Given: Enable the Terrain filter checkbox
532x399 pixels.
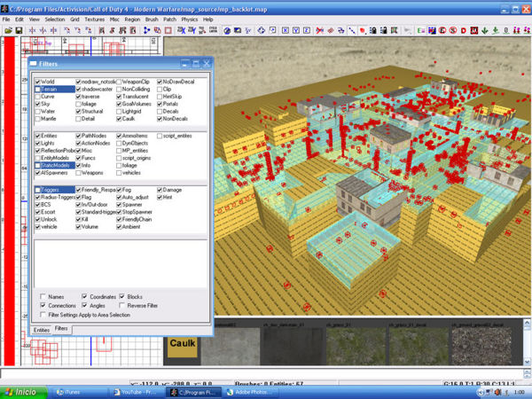Looking at the screenshot, I should (37, 90).
